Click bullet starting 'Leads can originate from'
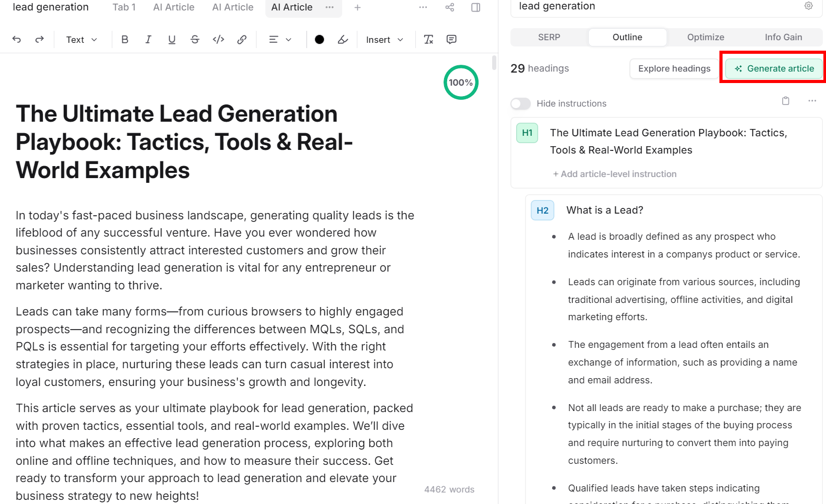The image size is (826, 504). [x=684, y=299]
